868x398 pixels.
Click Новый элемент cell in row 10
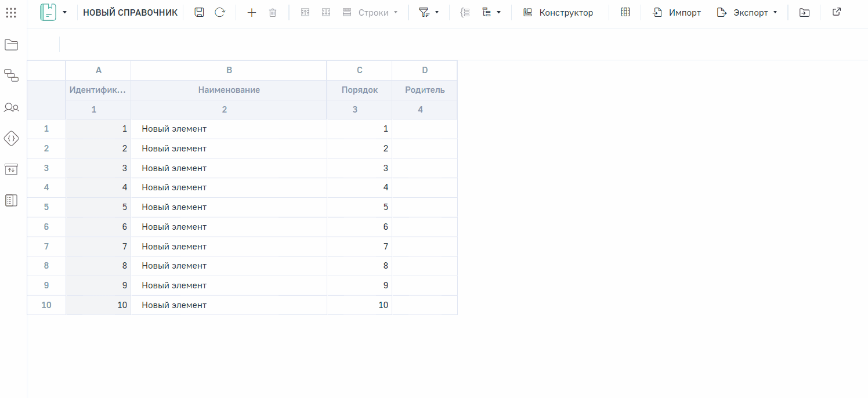point(229,305)
